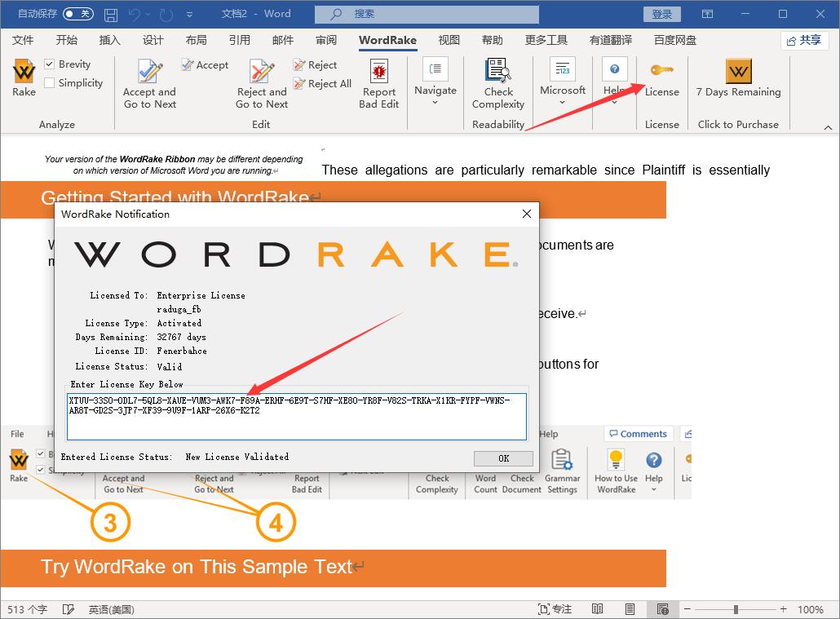
Task: Undo the last action
Action: click(134, 15)
